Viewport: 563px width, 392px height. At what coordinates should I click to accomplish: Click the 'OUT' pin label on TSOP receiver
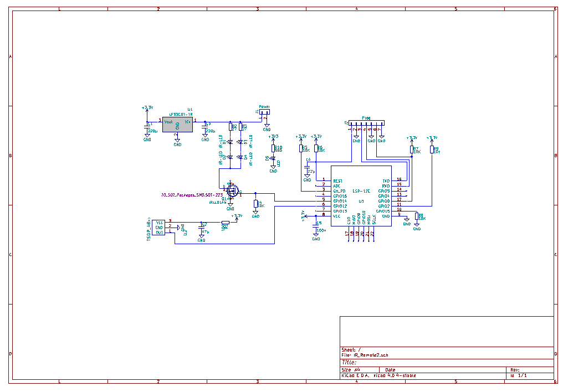pyautogui.click(x=160, y=233)
